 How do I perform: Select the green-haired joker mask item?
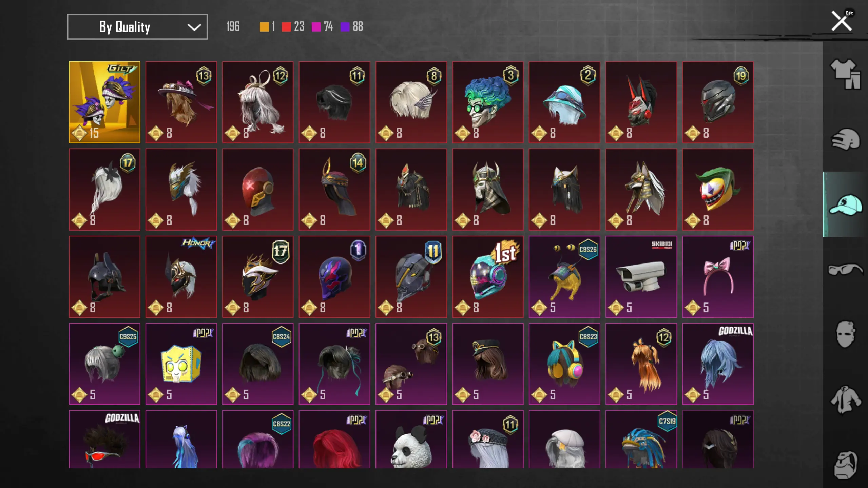tap(488, 102)
